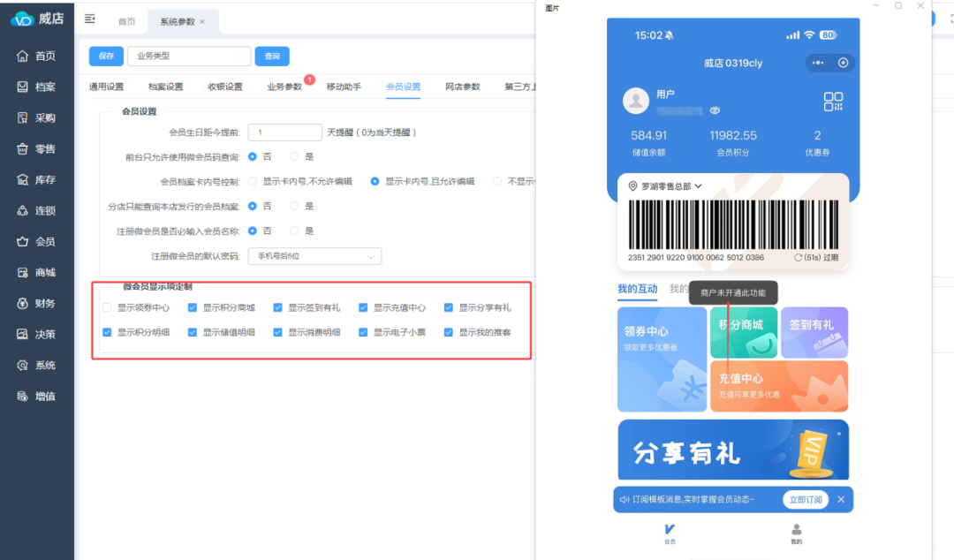Open 注册微会员的默认密码 dropdown
The height and width of the screenshot is (560, 954).
314,256
